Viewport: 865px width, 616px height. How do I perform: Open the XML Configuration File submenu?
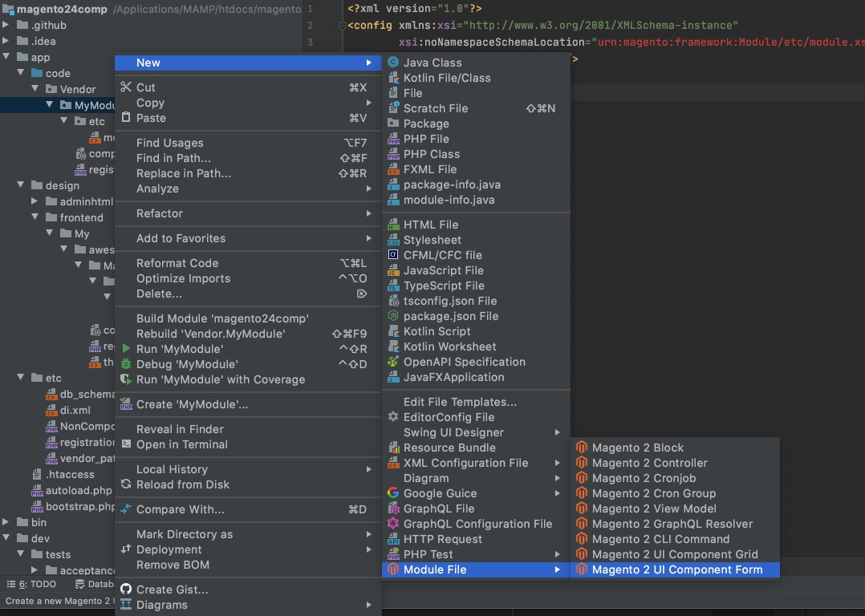(x=465, y=463)
